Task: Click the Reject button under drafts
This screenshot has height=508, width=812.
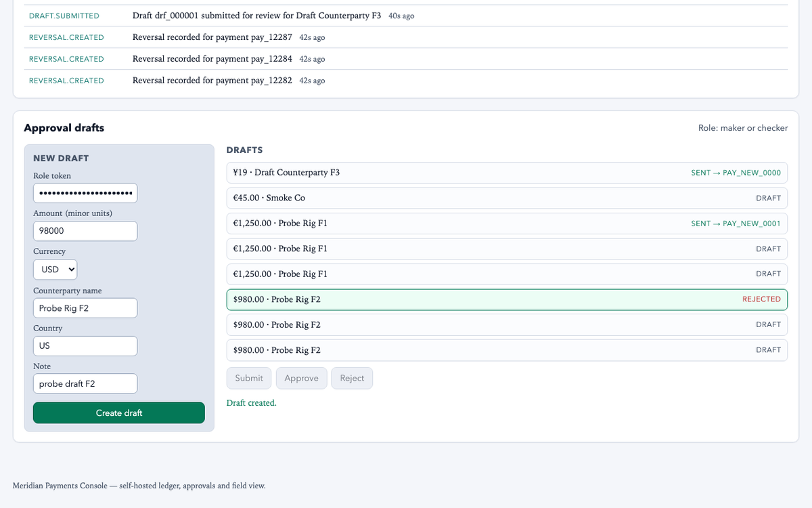Action: (352, 378)
